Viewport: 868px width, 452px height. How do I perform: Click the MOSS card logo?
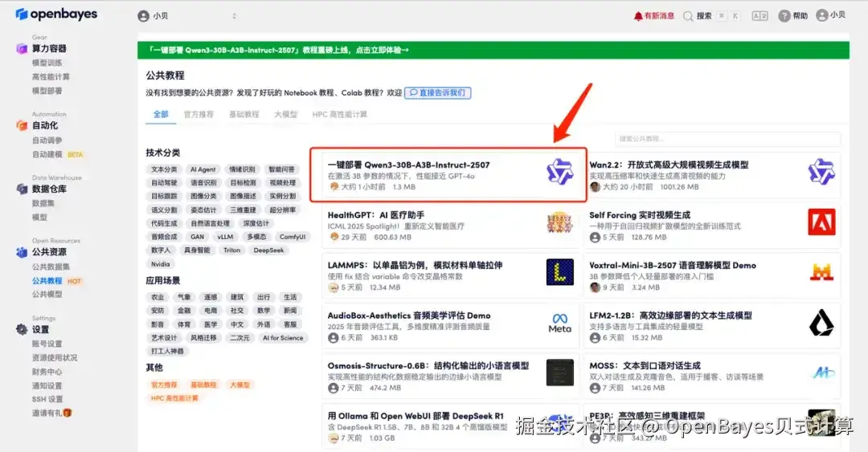pos(823,373)
